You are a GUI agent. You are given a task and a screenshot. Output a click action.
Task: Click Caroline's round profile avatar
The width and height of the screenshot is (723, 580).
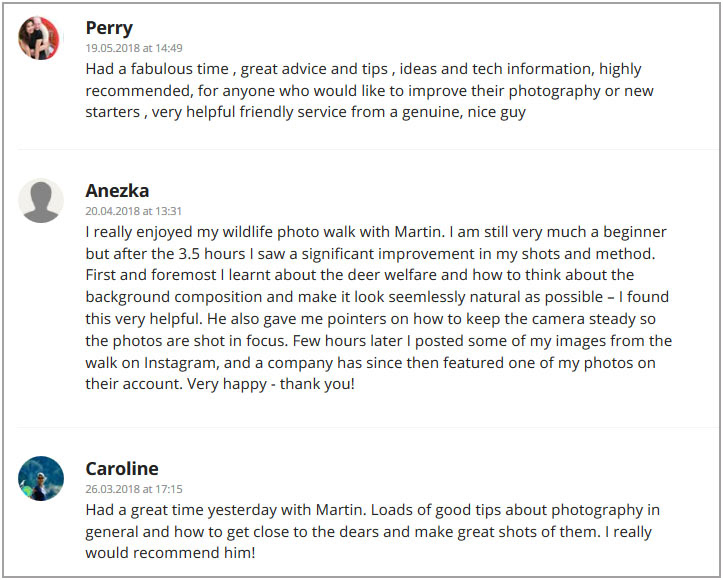pos(41,479)
